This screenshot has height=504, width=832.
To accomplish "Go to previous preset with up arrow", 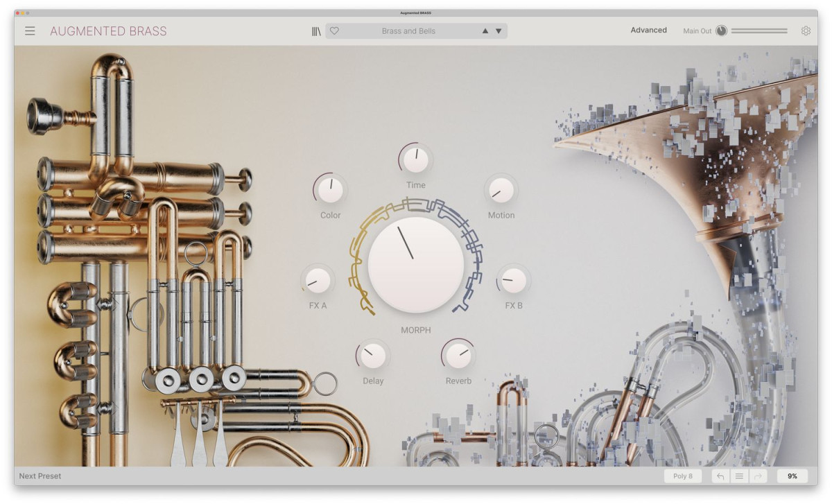I will [485, 31].
